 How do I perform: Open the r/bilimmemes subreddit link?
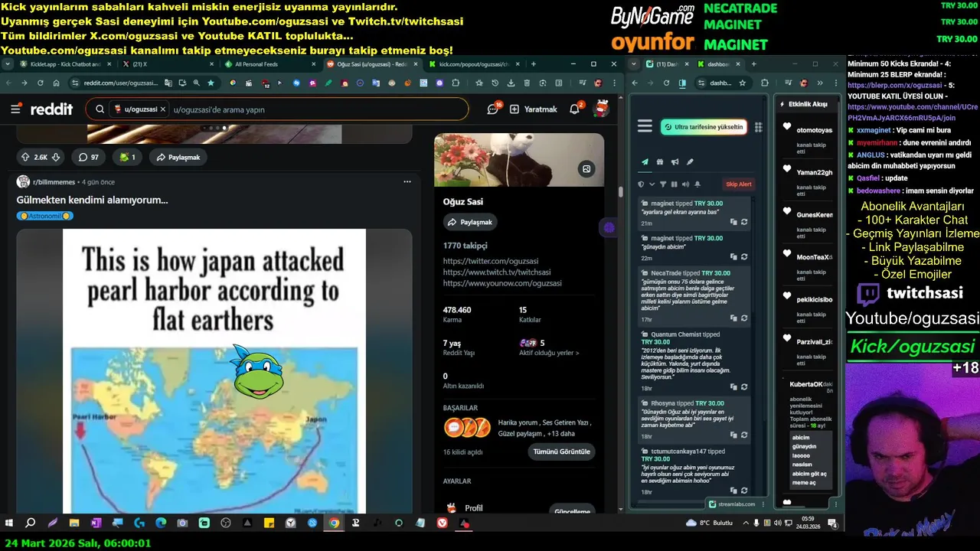click(53, 182)
